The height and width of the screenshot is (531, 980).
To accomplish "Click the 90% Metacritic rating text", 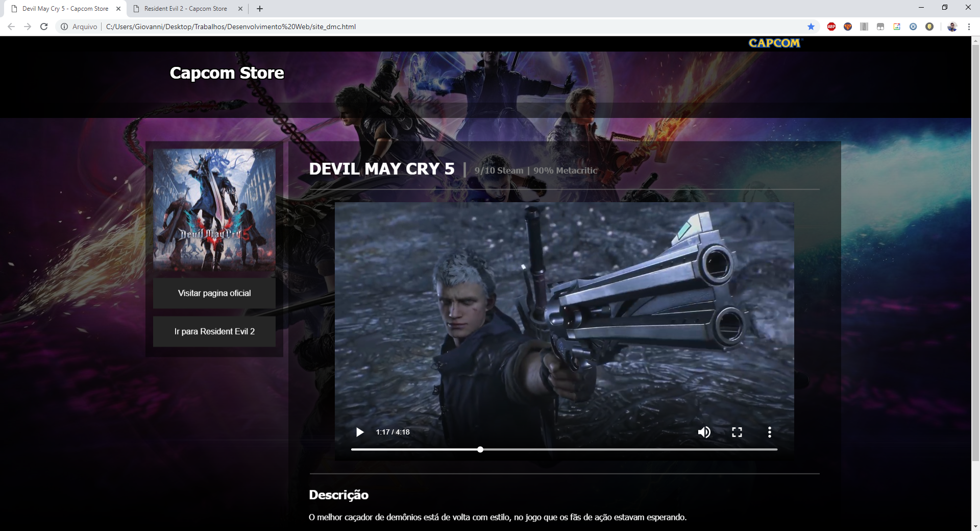I will pos(566,171).
